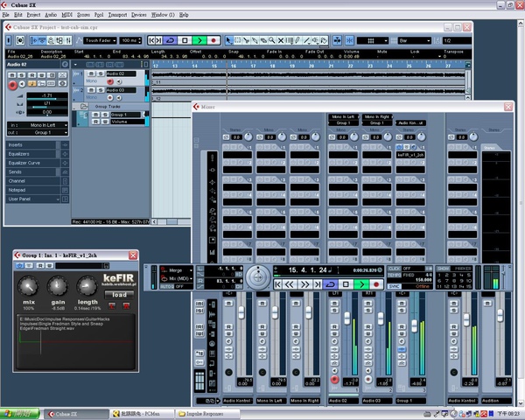Click Stop on the Transport panel
525x420 pixels.
346,284
